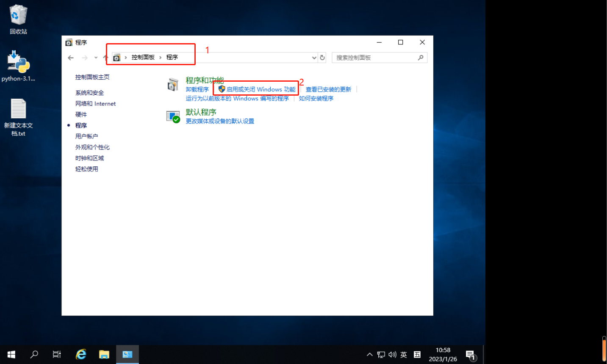Open the recent locations dropdown
Image resolution: width=607 pixels, height=364 pixels.
(x=96, y=58)
